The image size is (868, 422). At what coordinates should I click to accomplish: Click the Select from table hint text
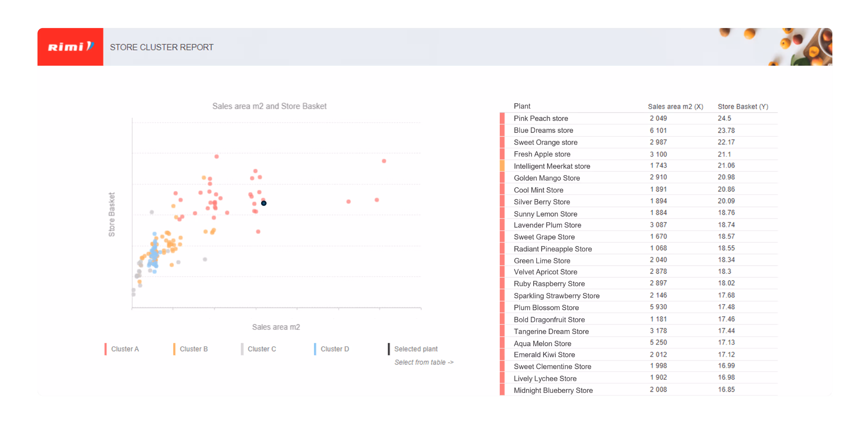(423, 362)
